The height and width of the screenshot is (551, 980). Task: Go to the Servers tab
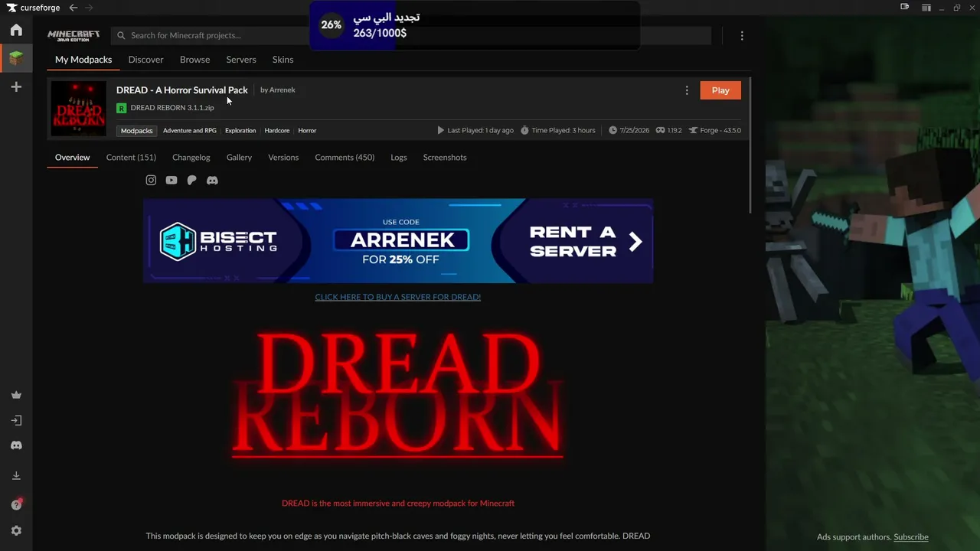241,60
